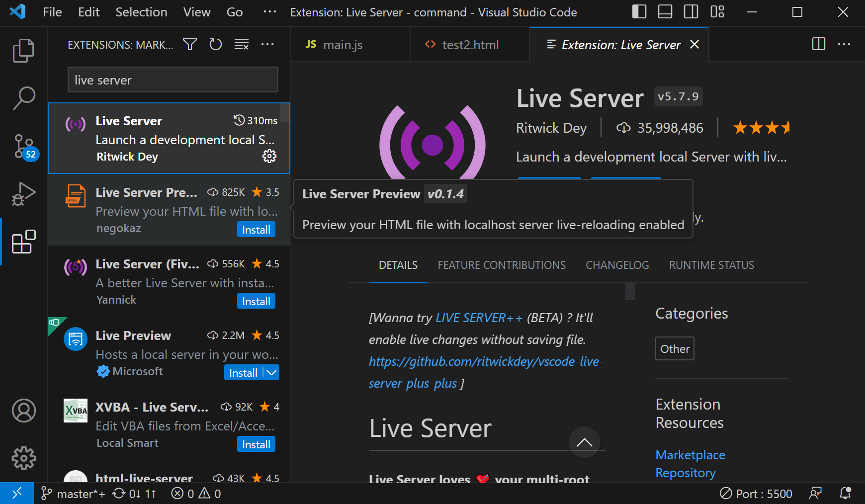
Task: Install Live Server Preview extension
Action: click(256, 230)
